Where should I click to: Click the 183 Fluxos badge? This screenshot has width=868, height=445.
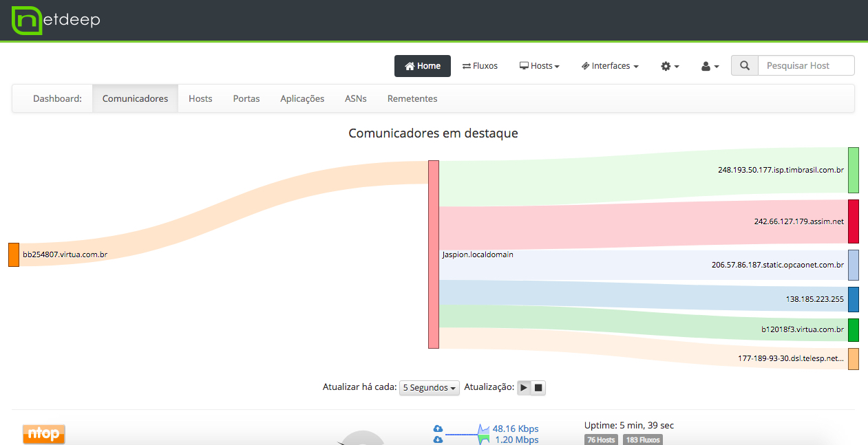point(643,439)
